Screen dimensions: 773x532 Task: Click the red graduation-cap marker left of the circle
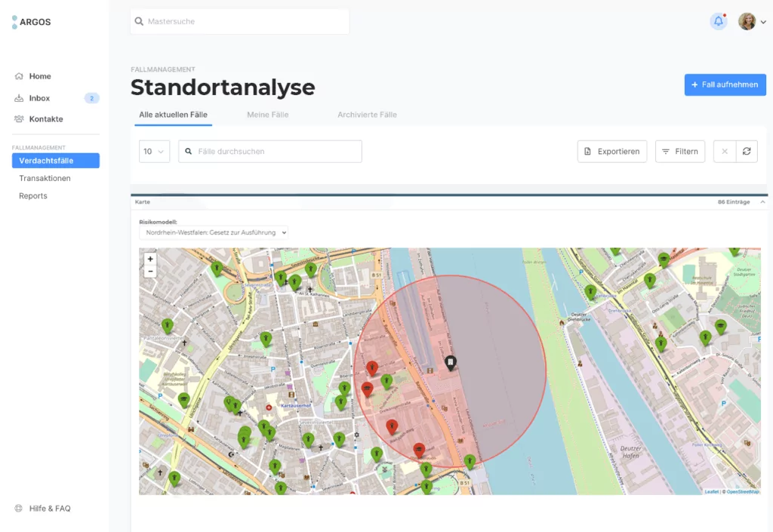tap(367, 389)
